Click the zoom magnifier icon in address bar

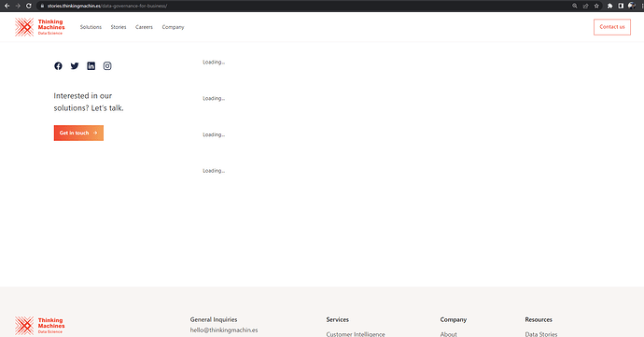point(575,6)
